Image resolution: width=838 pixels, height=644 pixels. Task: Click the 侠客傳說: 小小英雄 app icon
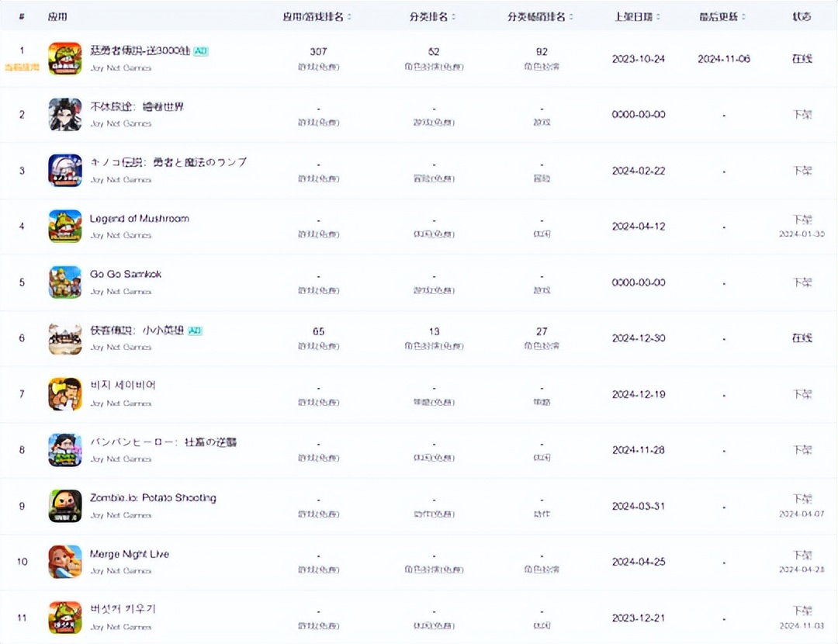pyautogui.click(x=64, y=338)
